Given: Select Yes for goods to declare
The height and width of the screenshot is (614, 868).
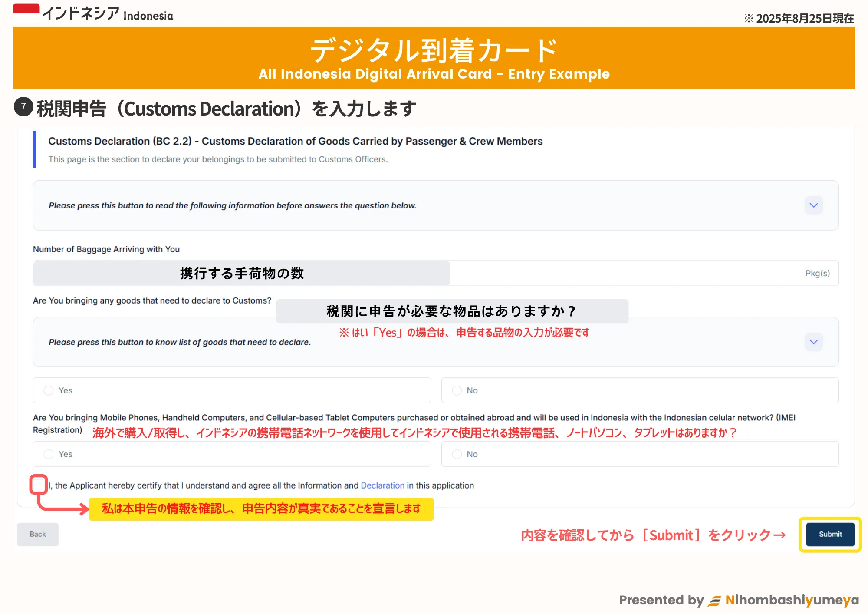Looking at the screenshot, I should pyautogui.click(x=49, y=390).
